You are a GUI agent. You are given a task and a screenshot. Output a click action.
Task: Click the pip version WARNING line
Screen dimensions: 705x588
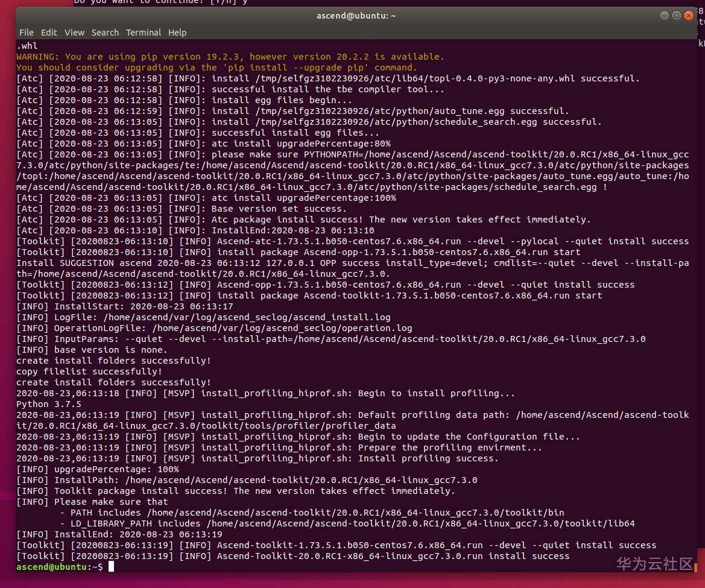(230, 57)
